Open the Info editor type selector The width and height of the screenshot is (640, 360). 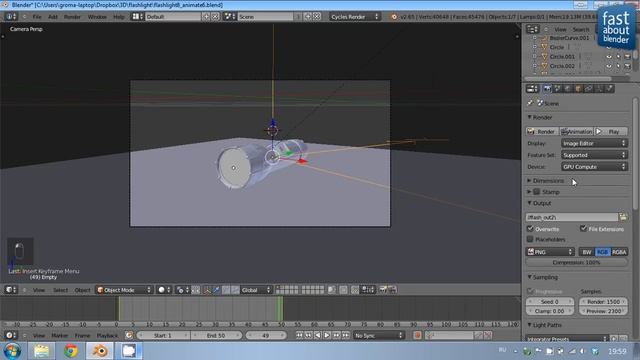click(11, 17)
